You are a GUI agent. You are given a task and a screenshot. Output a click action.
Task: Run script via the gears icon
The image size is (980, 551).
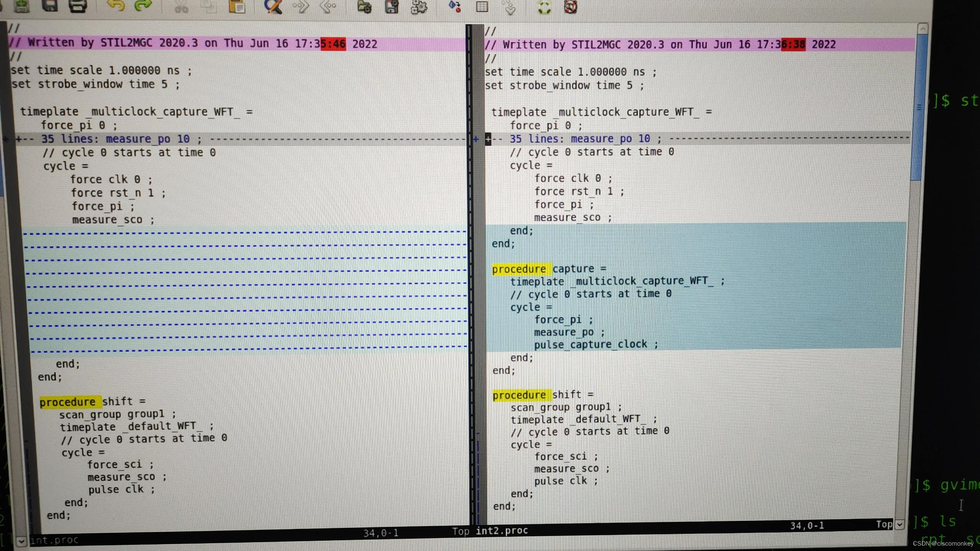point(419,7)
